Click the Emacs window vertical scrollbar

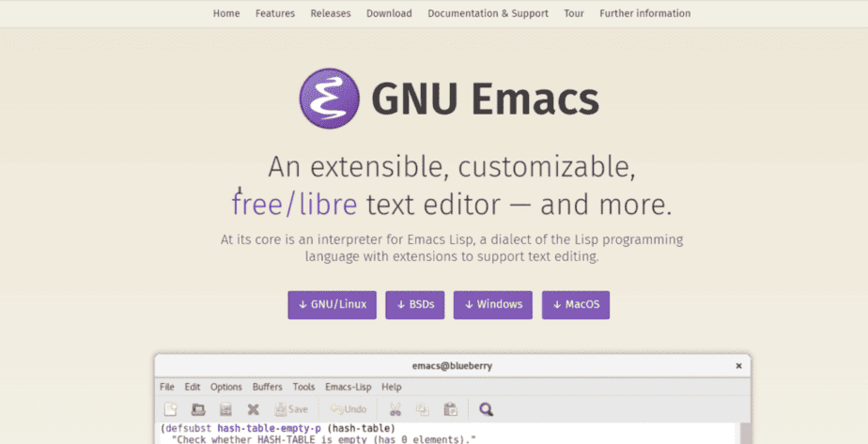click(x=745, y=434)
